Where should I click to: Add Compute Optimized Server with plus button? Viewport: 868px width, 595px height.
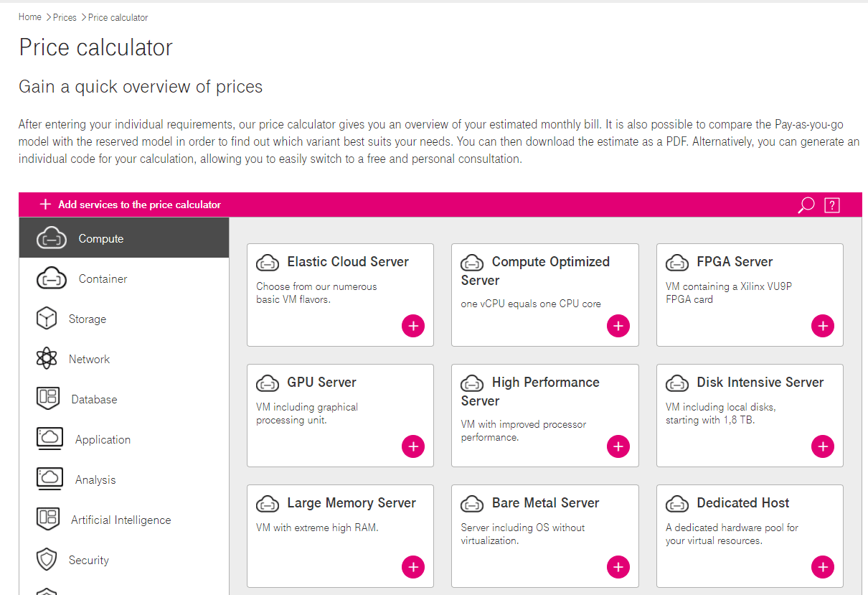coord(618,326)
